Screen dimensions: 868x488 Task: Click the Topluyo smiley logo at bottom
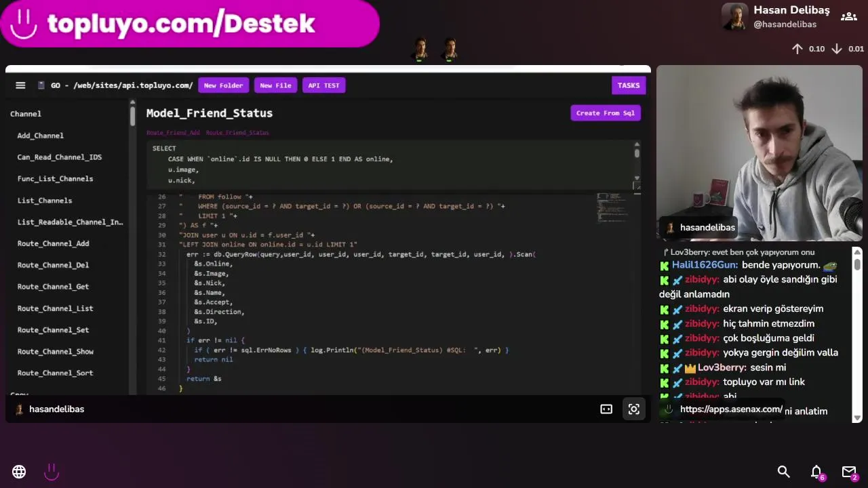coord(52,472)
